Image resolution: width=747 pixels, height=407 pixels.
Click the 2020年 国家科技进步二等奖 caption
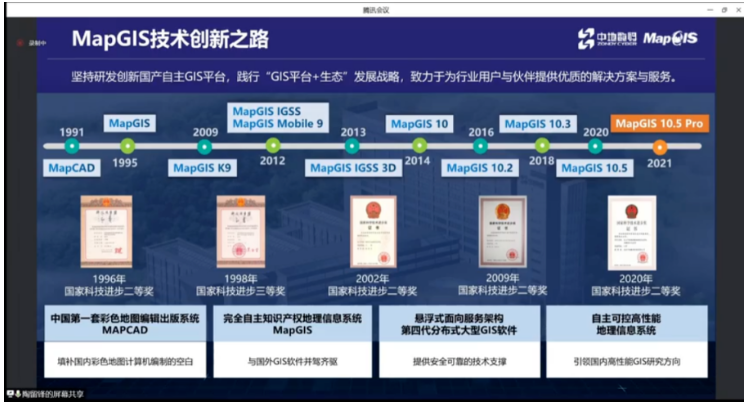pyautogui.click(x=636, y=285)
